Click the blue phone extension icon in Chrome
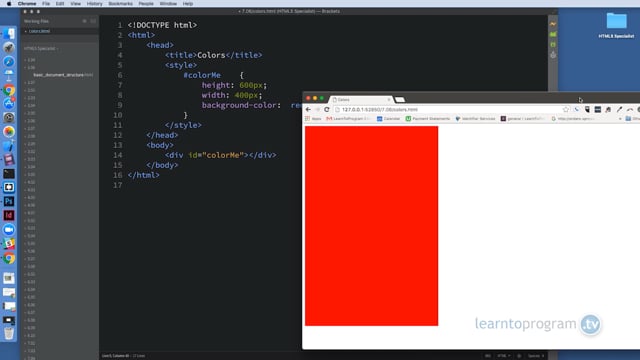 pos(576,109)
